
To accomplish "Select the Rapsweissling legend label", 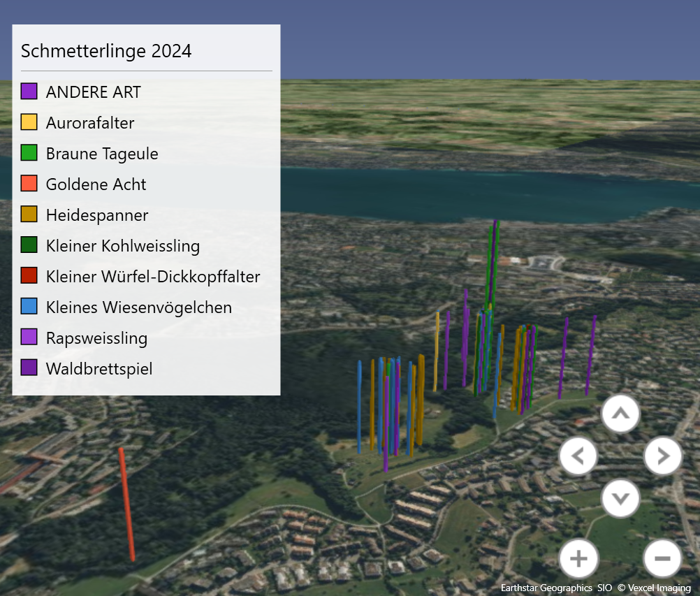I will pos(97,338).
